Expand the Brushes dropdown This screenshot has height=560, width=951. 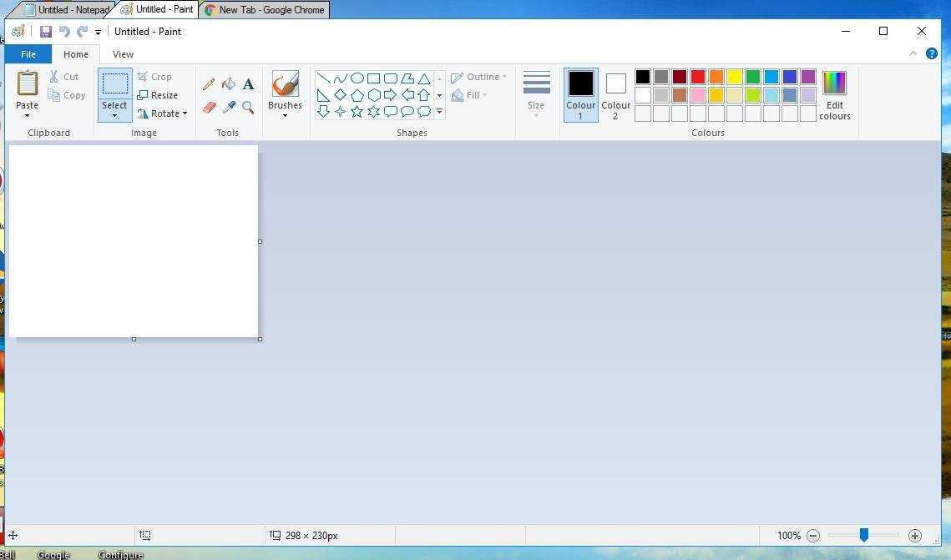tap(285, 115)
